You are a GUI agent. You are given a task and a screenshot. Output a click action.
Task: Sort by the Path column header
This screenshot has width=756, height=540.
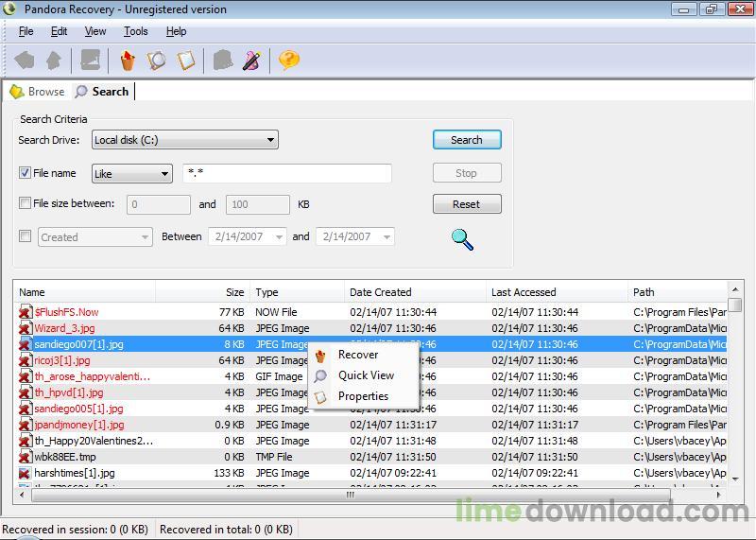677,292
